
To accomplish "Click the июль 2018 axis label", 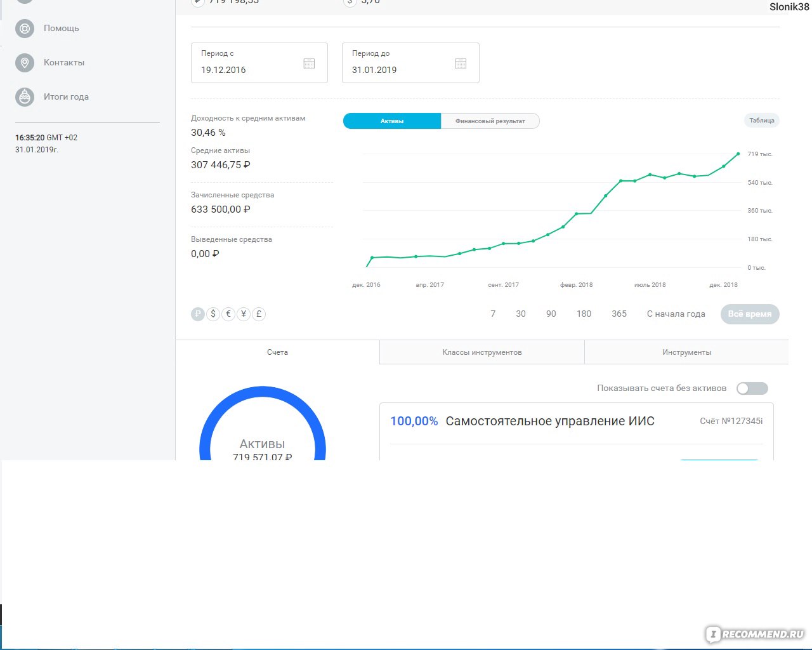I will [x=650, y=285].
